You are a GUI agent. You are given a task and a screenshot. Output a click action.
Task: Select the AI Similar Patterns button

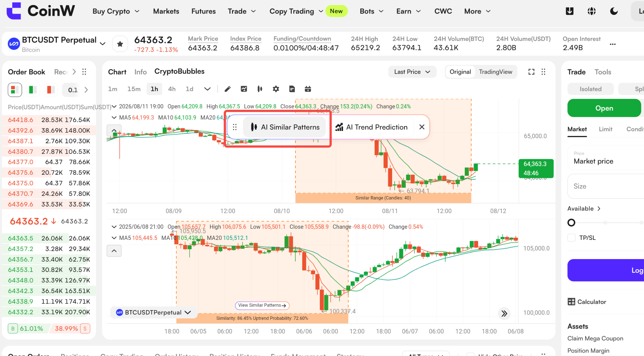point(285,127)
